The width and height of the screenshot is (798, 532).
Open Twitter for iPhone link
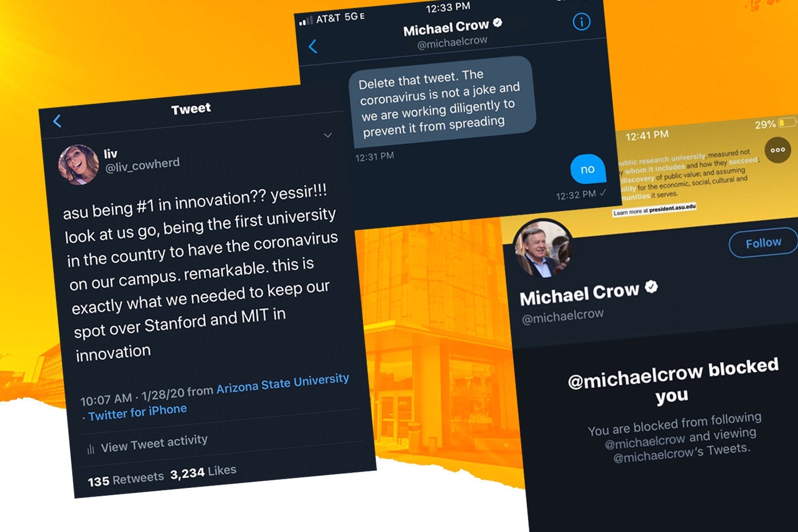pyautogui.click(x=138, y=412)
